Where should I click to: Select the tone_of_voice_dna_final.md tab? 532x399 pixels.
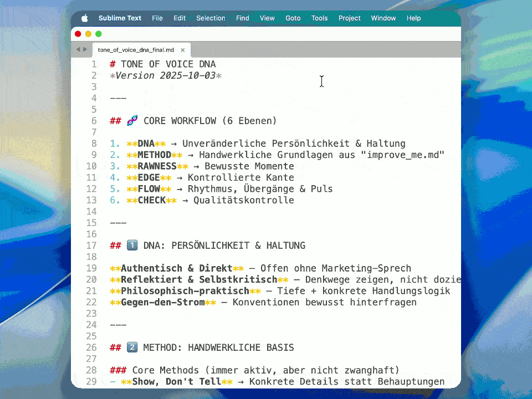tap(136, 50)
